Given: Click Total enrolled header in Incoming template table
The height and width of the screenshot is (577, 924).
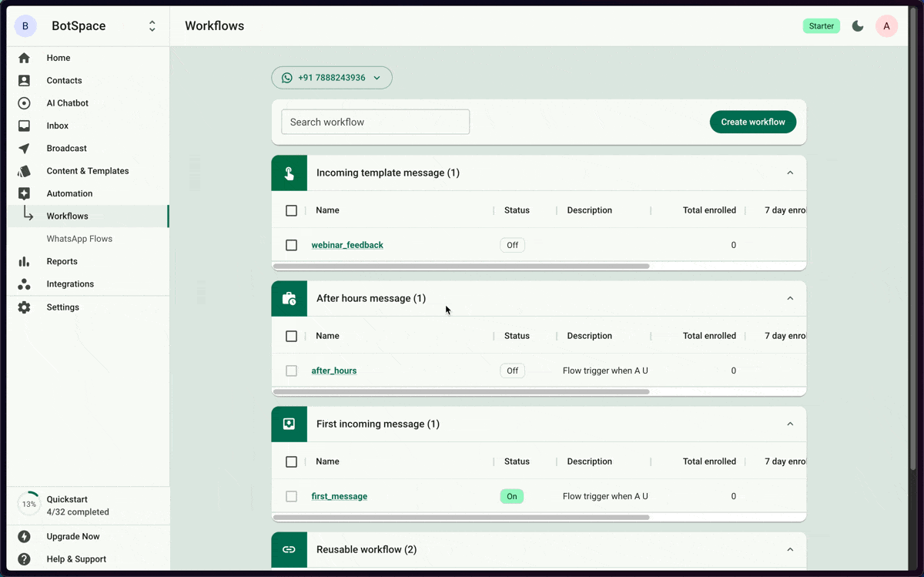Looking at the screenshot, I should pos(709,210).
